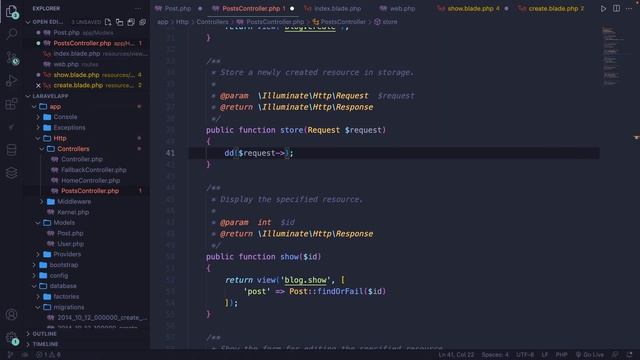Close create.blade.php in Open Editors list
Image resolution: width=640 pixels, height=360 pixels.
click(x=38, y=85)
